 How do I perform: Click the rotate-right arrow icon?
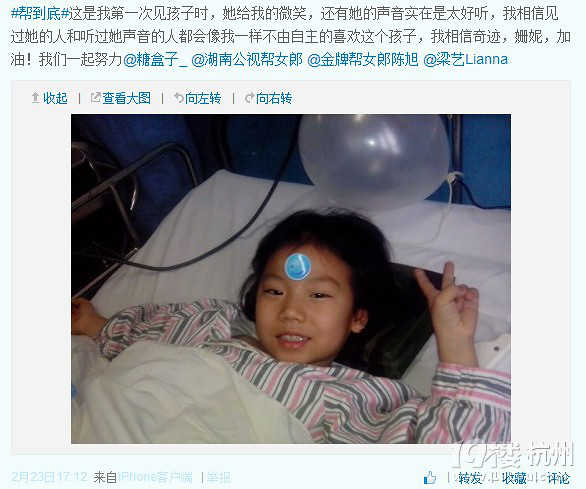click(x=249, y=98)
